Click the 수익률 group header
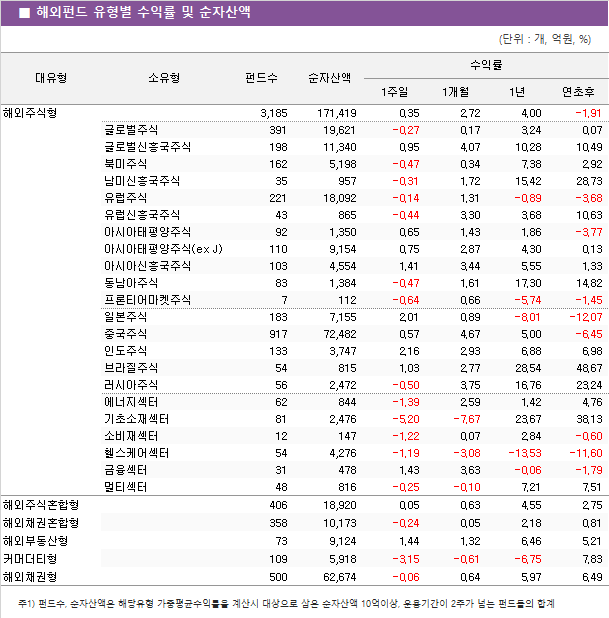This screenshot has width=609, height=618. point(486,65)
